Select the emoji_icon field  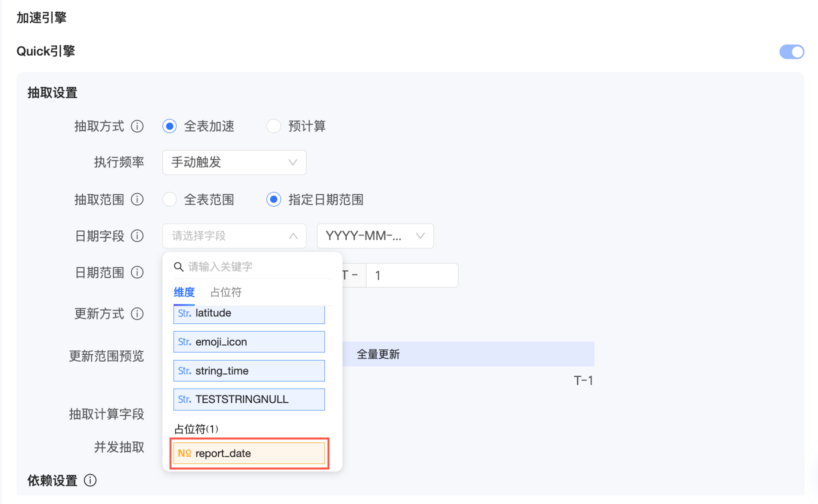(x=249, y=342)
